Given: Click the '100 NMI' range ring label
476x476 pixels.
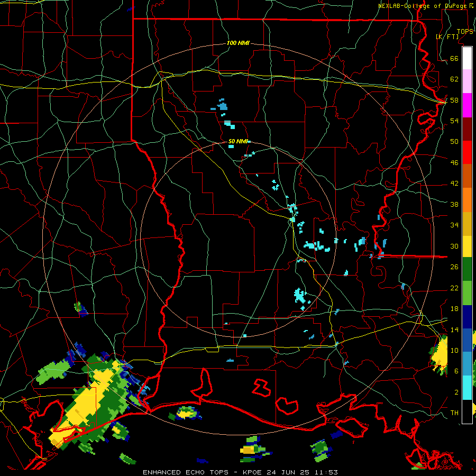Looking at the screenshot, I should click(x=238, y=43).
